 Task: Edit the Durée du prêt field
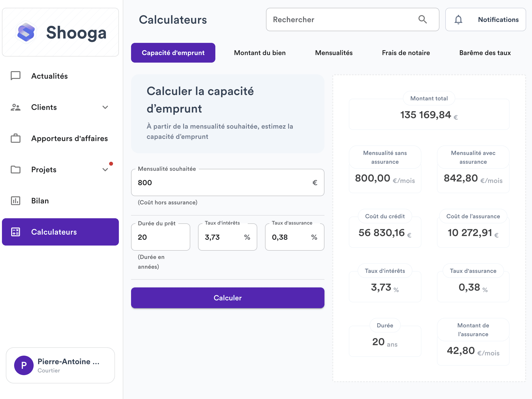[160, 237]
